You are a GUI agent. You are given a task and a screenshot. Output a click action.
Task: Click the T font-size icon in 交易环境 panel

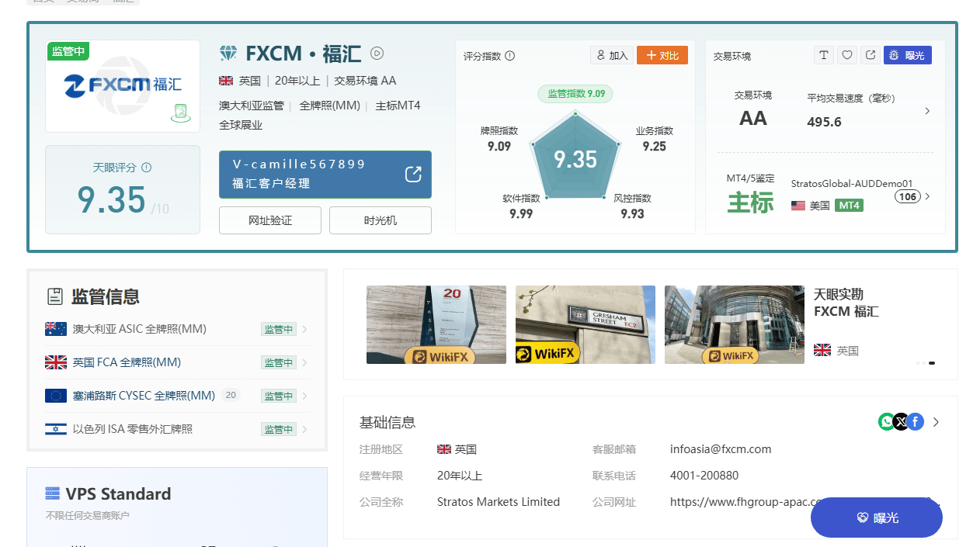824,55
